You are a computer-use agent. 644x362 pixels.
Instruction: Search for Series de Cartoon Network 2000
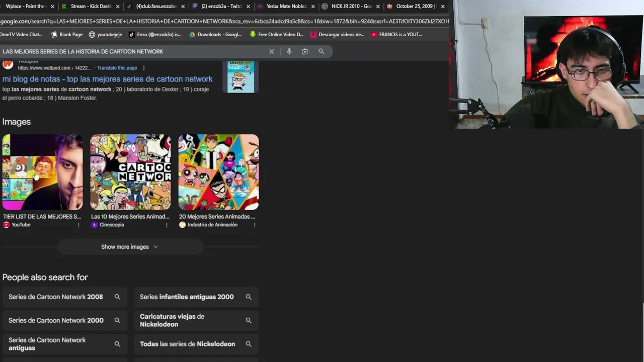[x=65, y=320]
